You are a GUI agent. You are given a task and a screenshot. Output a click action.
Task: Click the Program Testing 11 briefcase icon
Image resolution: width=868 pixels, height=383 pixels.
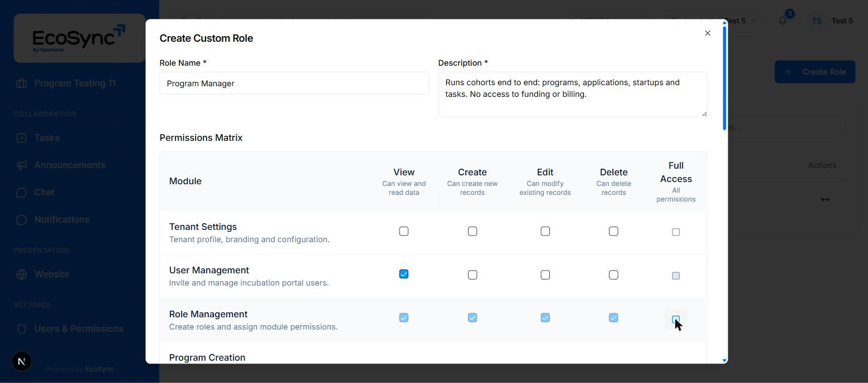coord(22,83)
